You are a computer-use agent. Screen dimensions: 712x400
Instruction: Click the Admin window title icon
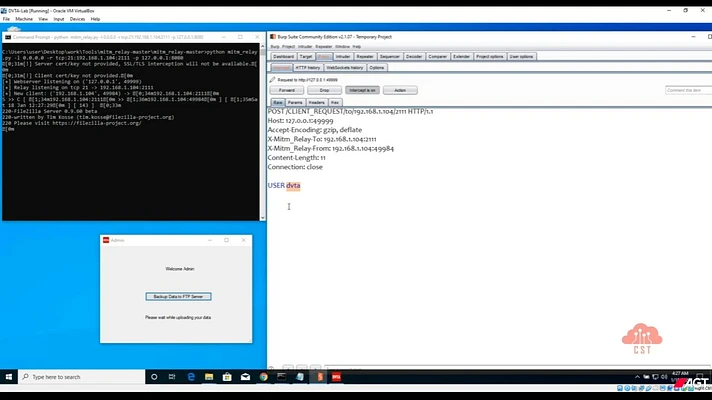tap(106, 240)
